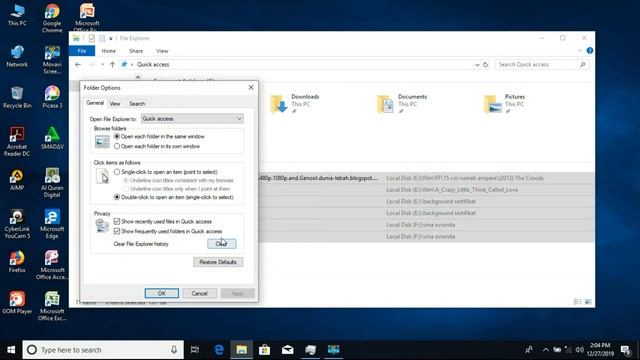Open Al Quran Digital shortcut

click(x=52, y=183)
